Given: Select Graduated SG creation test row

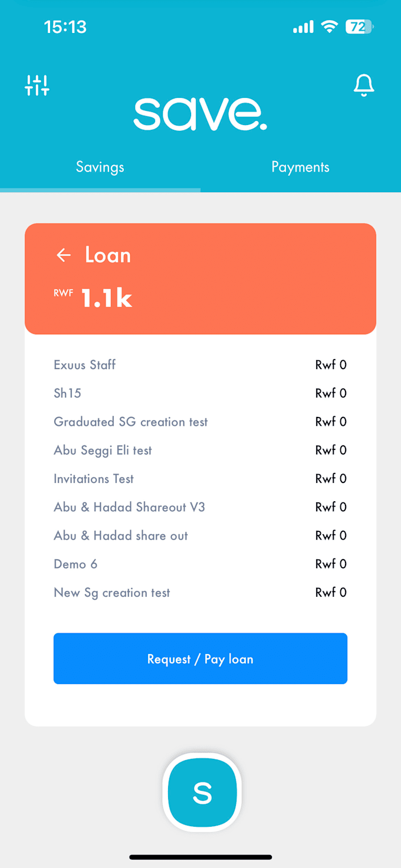Looking at the screenshot, I should (x=200, y=422).
